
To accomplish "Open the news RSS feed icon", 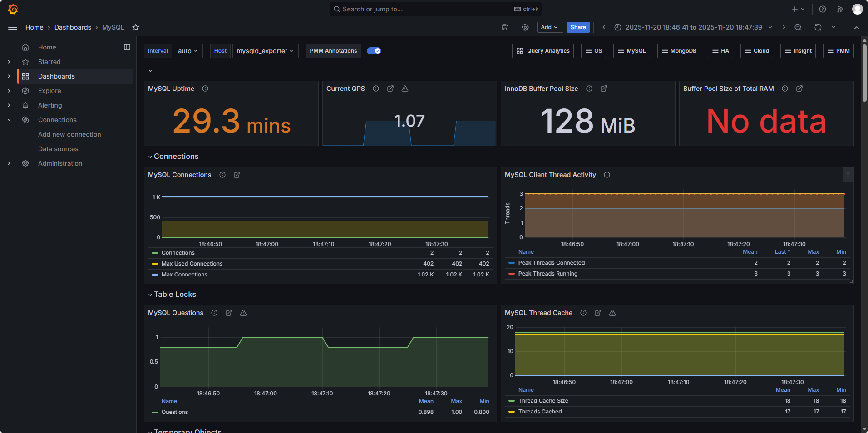I will [x=841, y=9].
